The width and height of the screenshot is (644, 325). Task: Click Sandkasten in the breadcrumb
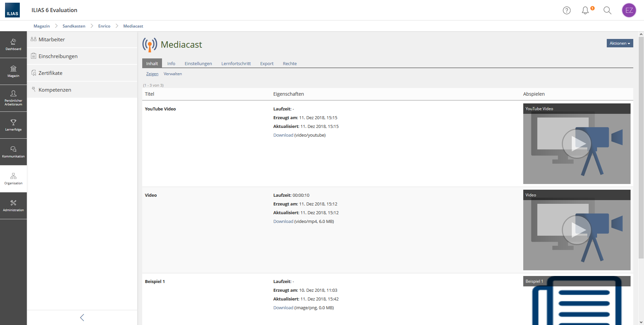tap(74, 26)
